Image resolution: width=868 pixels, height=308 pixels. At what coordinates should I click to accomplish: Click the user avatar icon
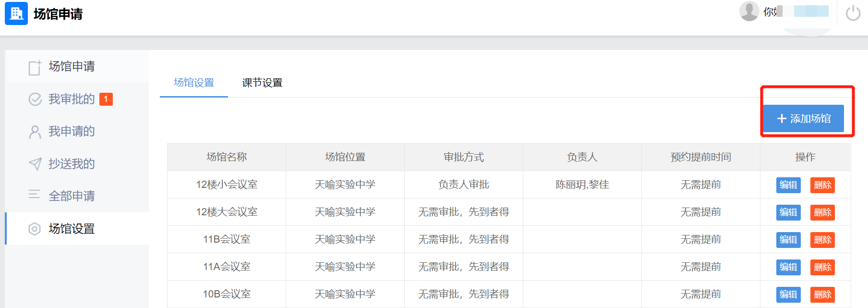749,11
